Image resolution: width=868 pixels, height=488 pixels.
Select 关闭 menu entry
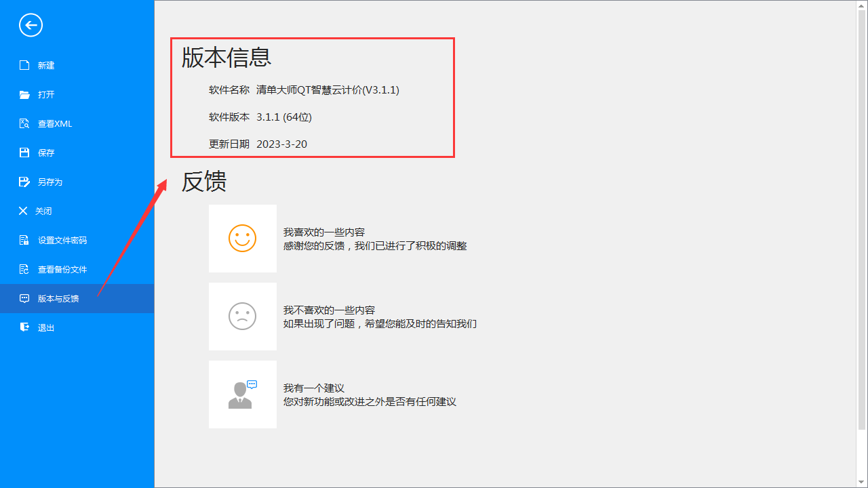[77, 211]
